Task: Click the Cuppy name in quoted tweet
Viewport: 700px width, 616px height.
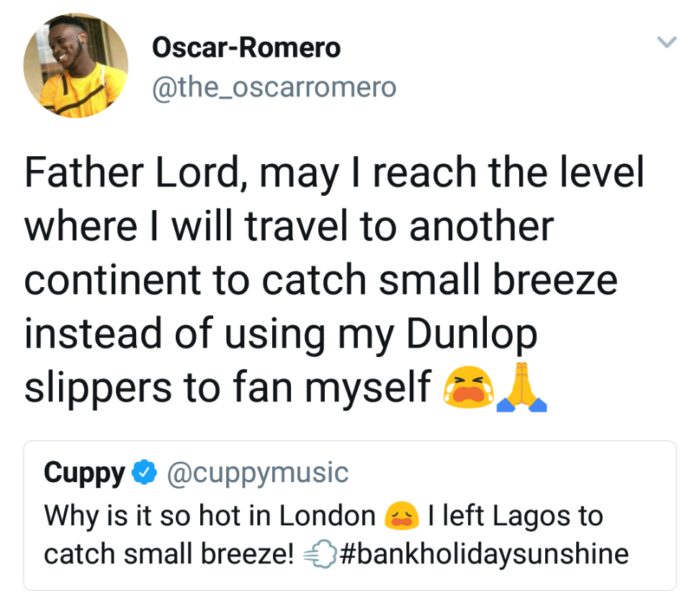Action: (84, 473)
